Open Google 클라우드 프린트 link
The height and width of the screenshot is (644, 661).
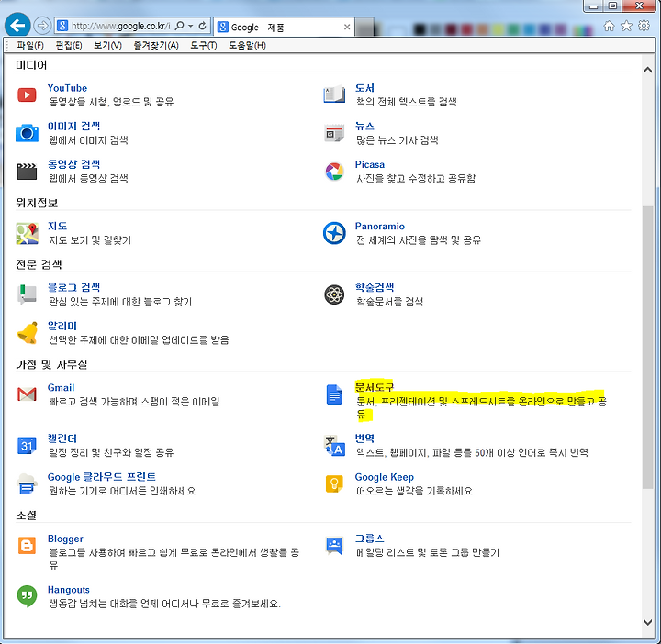pos(102,477)
